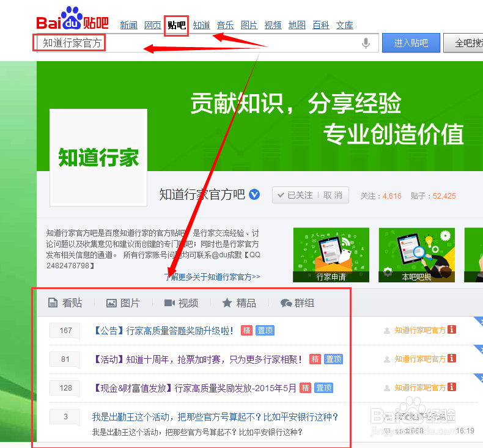Click author avatar icon in 公告 row
The height and width of the screenshot is (448, 483).
point(387,331)
